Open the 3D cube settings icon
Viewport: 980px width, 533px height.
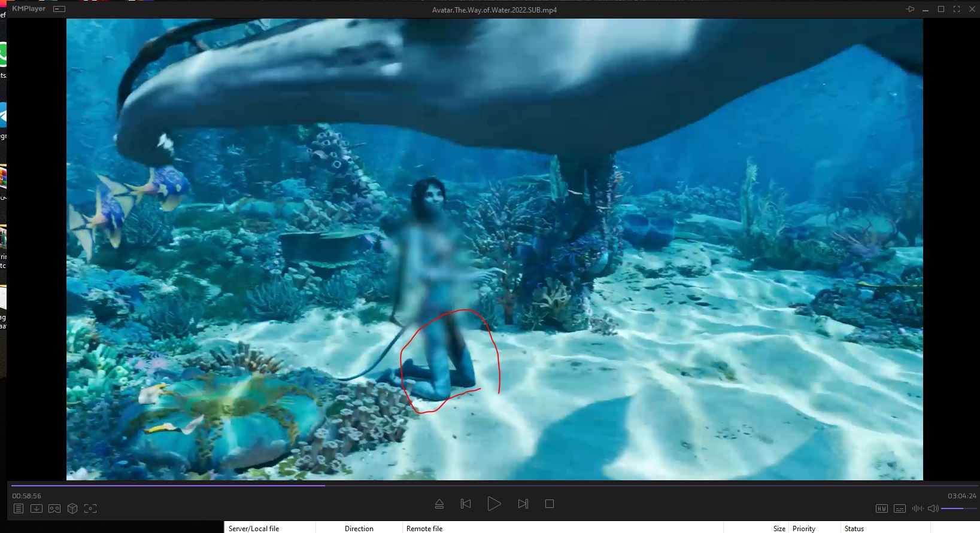pyautogui.click(x=72, y=508)
